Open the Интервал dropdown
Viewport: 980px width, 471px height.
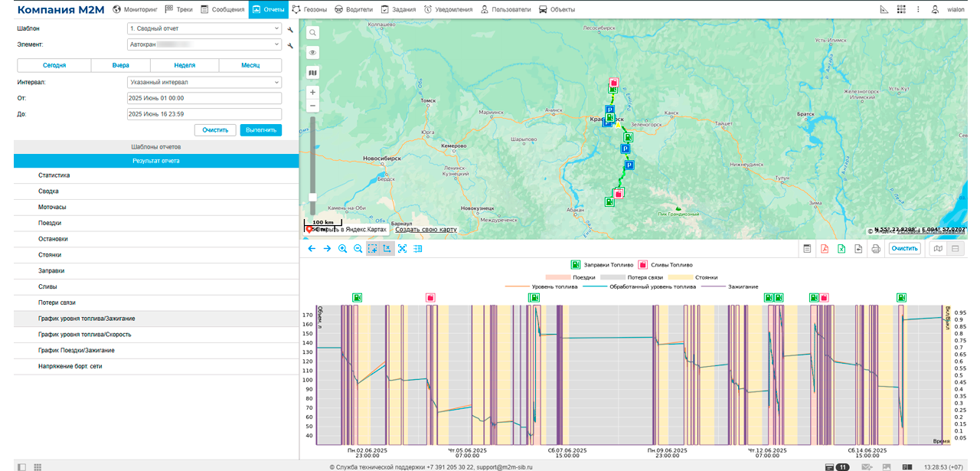point(204,83)
